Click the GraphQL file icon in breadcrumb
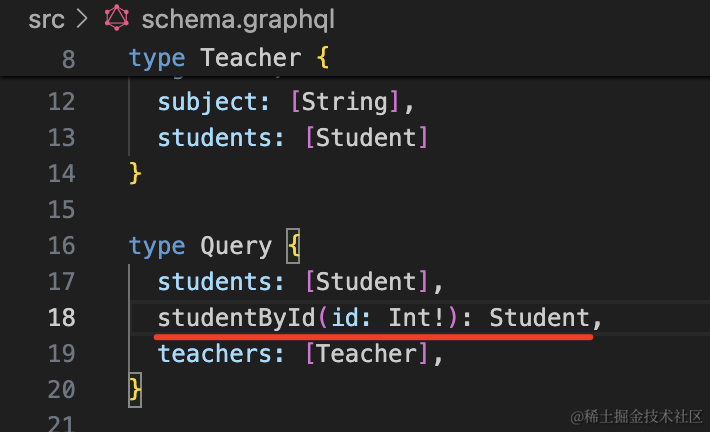The height and width of the screenshot is (432, 710). click(x=119, y=19)
